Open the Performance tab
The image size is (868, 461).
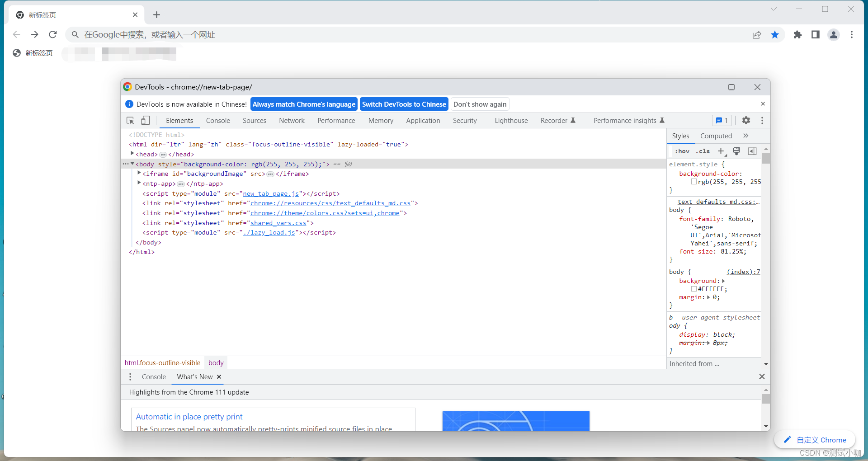[x=336, y=121]
